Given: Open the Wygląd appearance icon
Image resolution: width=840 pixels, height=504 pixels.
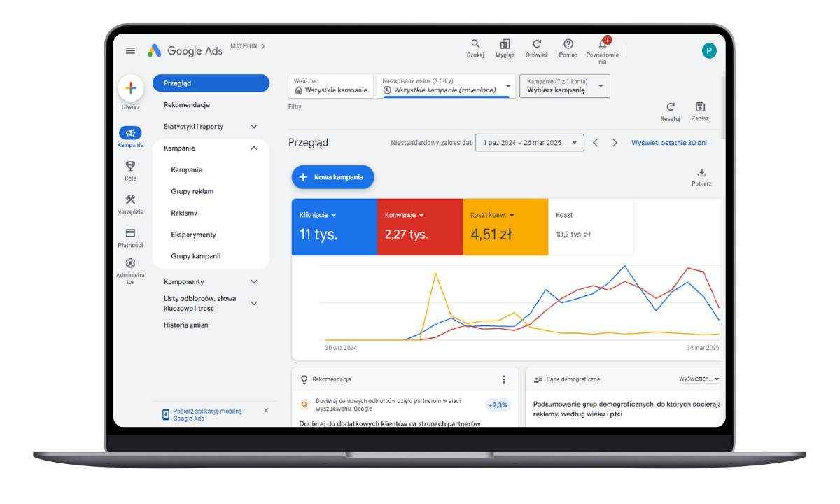Looking at the screenshot, I should point(505,44).
